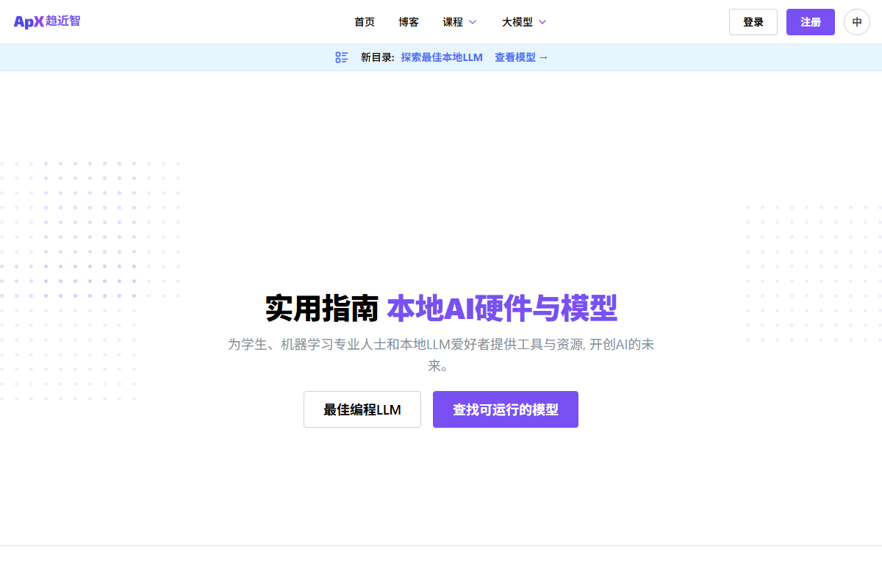Open the 课程 navigation menu
This screenshot has height=588, width=882.
pyautogui.click(x=453, y=23)
